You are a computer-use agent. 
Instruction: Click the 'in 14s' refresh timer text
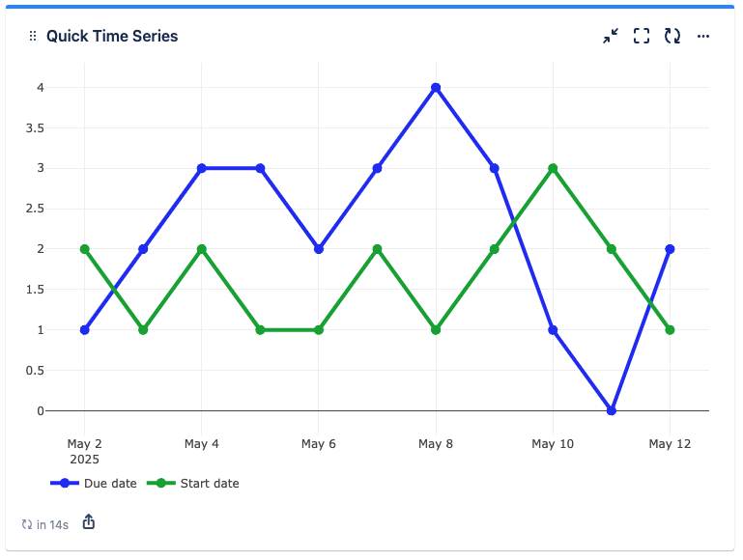pyautogui.click(x=52, y=524)
